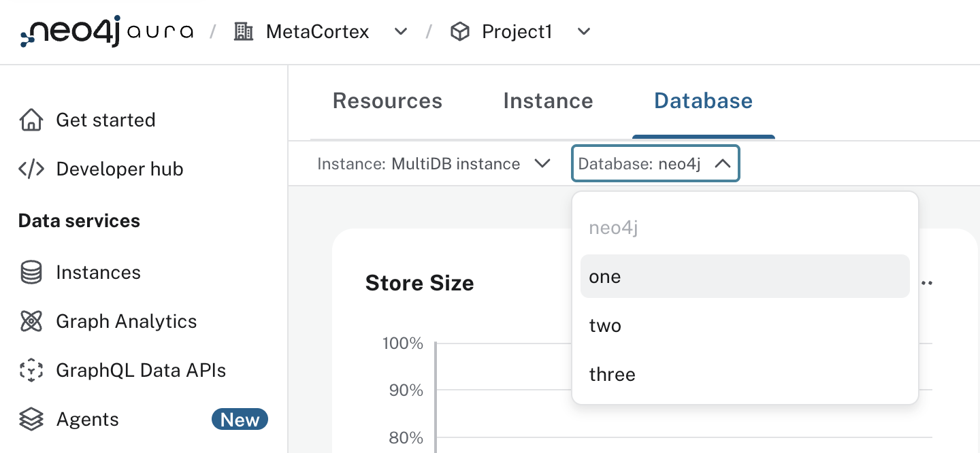Click the Neo4j Aura logo
980x453 pixels.
(106, 31)
